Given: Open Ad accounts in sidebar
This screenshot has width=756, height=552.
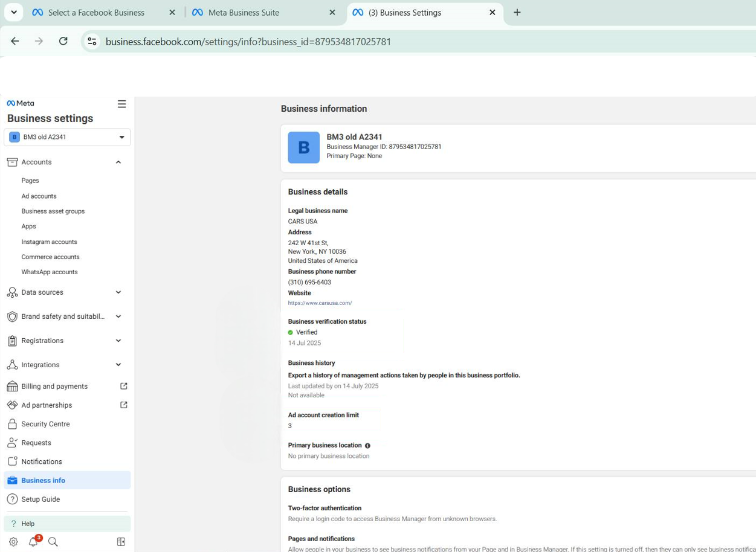Looking at the screenshot, I should point(39,196).
